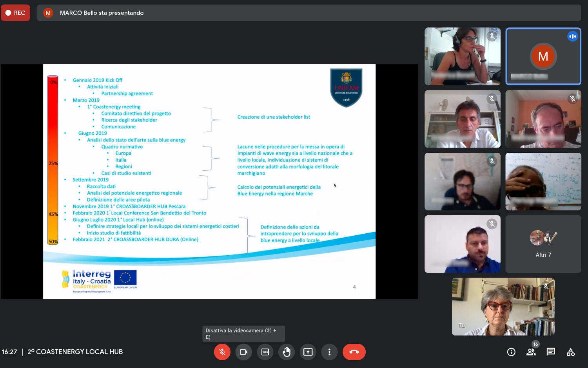
Task: Click the presented slide area
Action: tap(209, 181)
